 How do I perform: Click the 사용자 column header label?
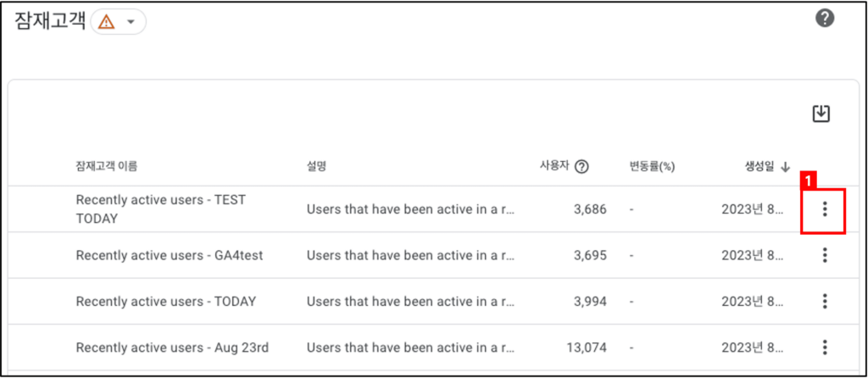pos(554,166)
